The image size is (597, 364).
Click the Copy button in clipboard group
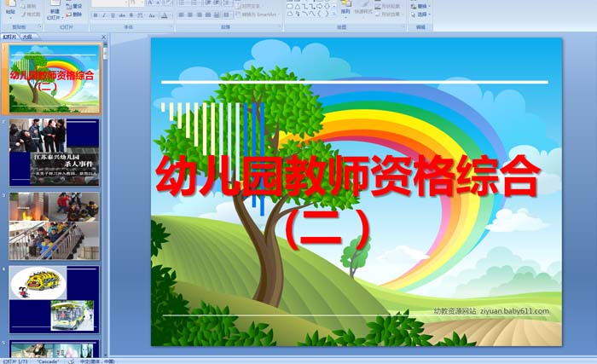click(x=29, y=6)
